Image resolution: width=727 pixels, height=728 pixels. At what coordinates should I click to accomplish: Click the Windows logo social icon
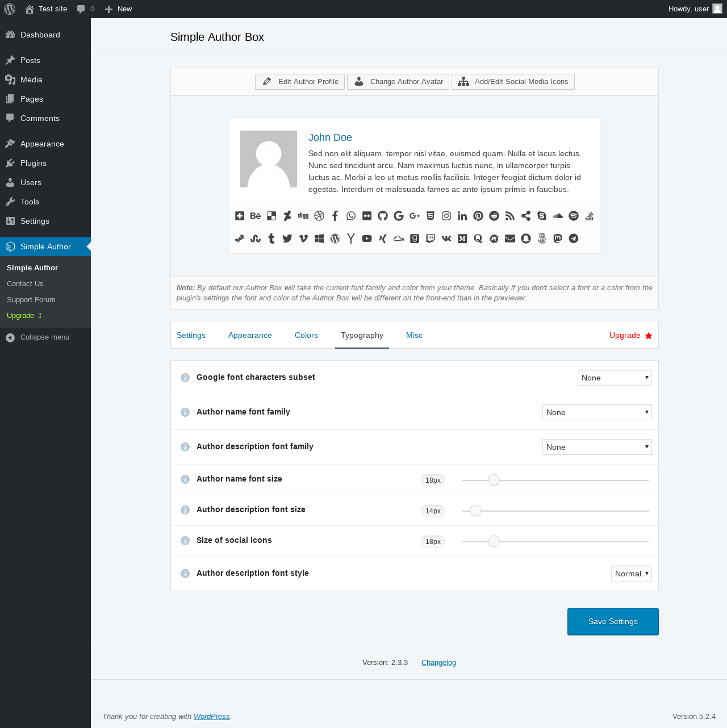pyautogui.click(x=319, y=239)
